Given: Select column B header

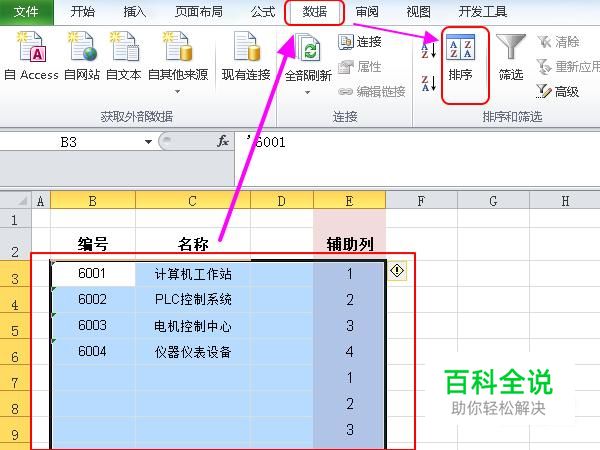Looking at the screenshot, I should [x=93, y=201].
